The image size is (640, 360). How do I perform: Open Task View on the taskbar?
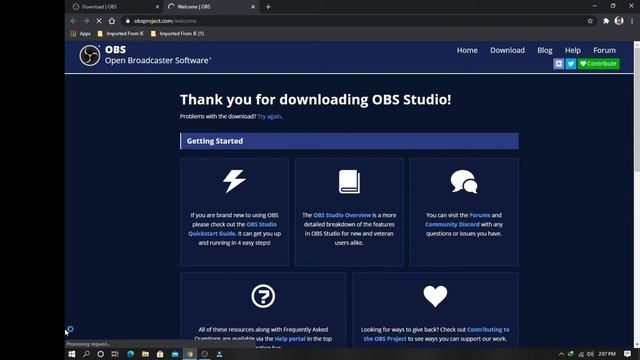[x=115, y=354]
